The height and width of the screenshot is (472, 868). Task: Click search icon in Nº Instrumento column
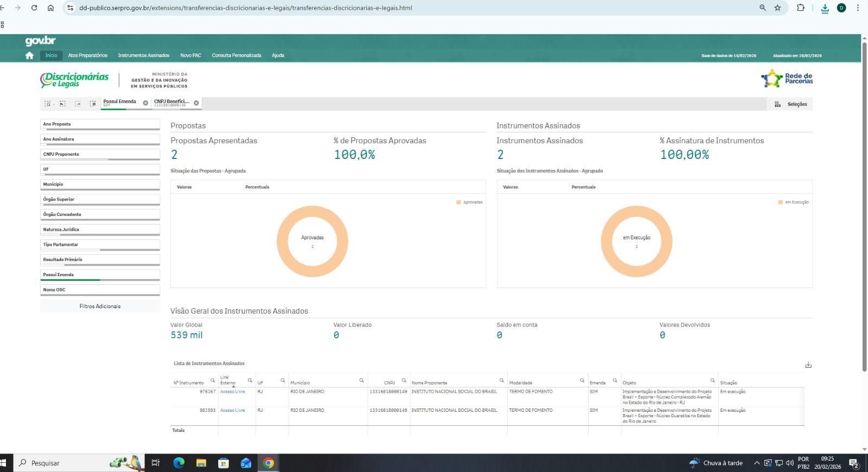tap(213, 380)
